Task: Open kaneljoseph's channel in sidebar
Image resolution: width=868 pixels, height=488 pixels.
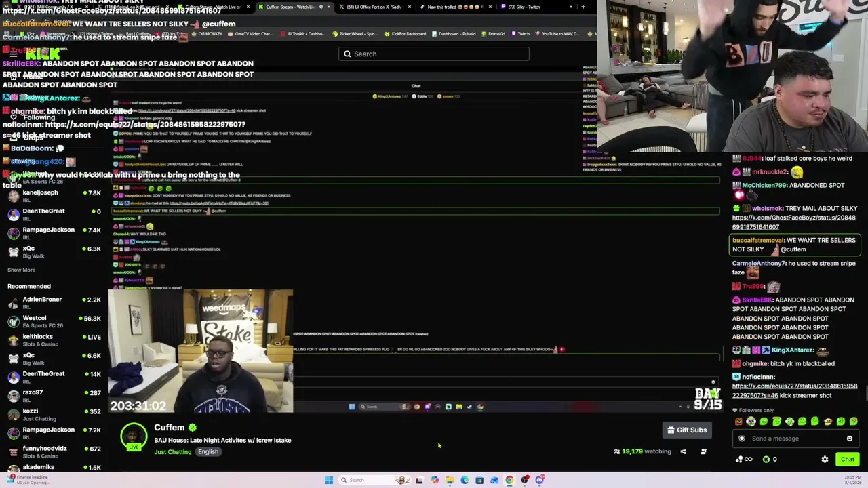Action: tap(54, 196)
